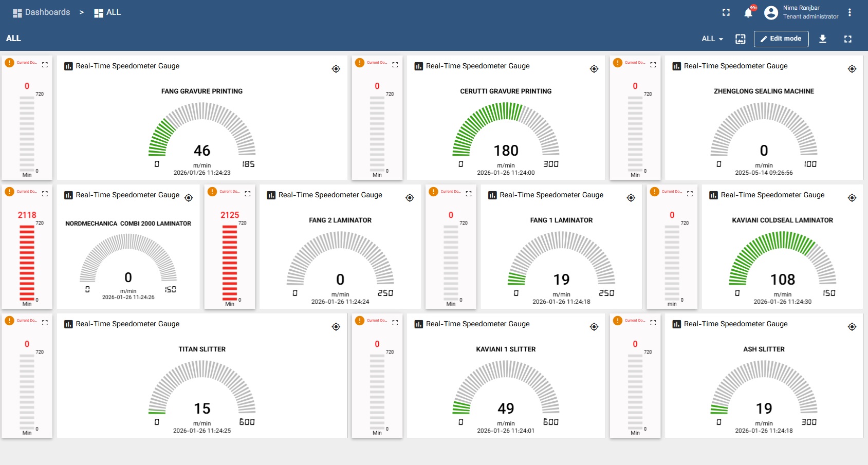
Task: Open the notifications bell
Action: [748, 13]
